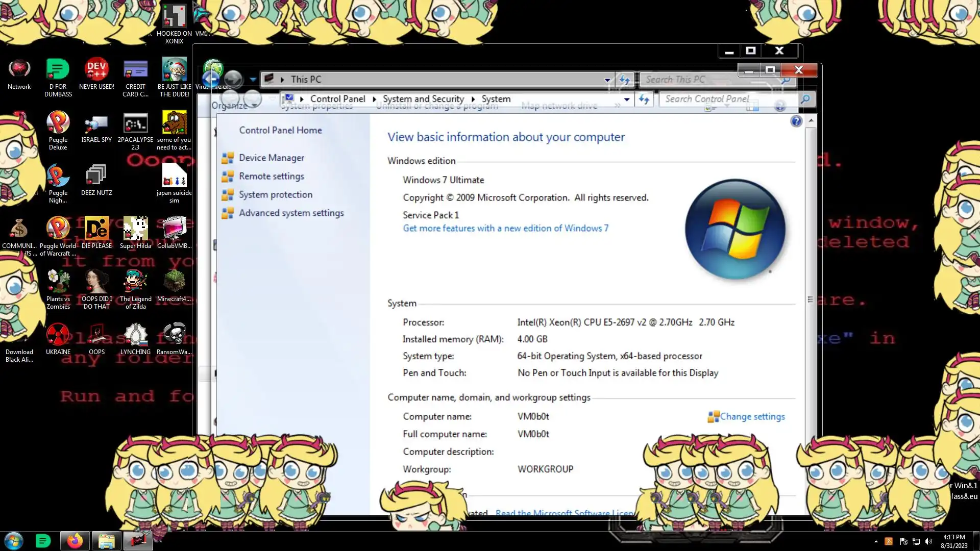Click the System and Security breadcrumb

(x=423, y=99)
